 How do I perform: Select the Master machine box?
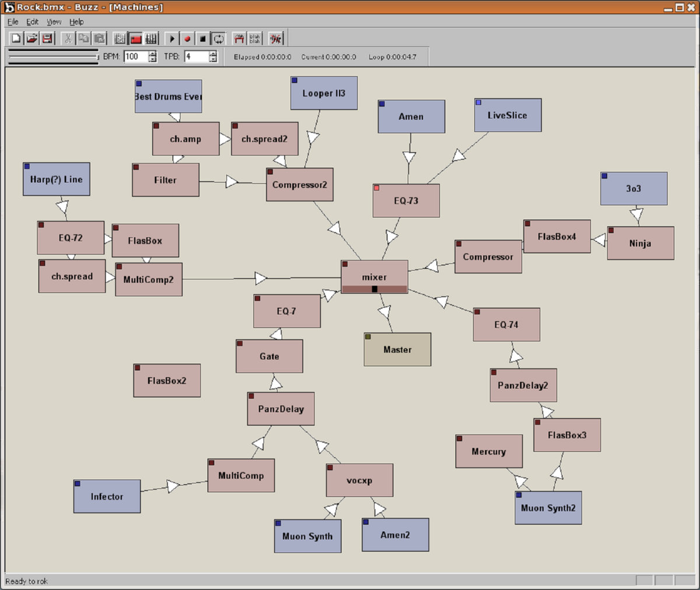(397, 349)
